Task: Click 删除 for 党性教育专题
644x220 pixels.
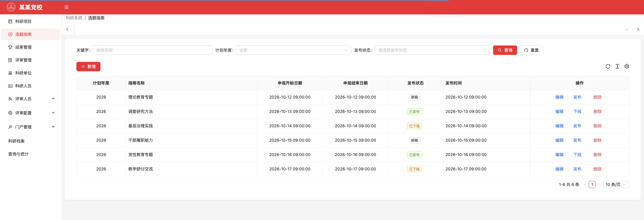Action: coord(597,155)
